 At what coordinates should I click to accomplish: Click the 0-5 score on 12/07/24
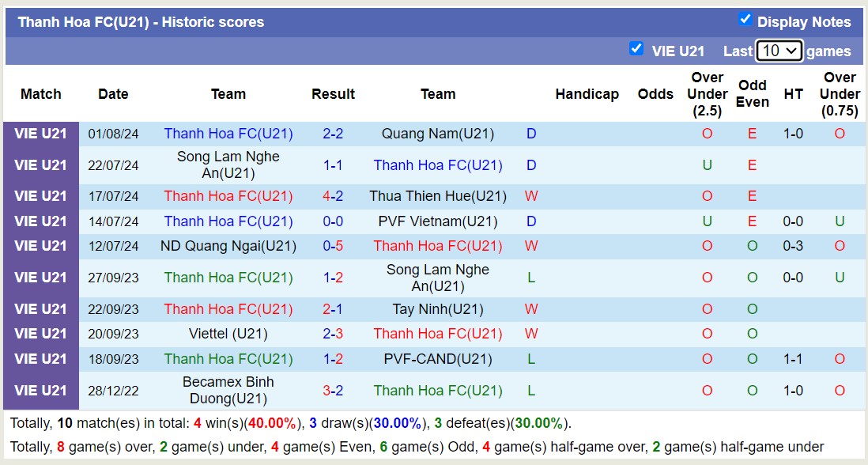pyautogui.click(x=333, y=246)
